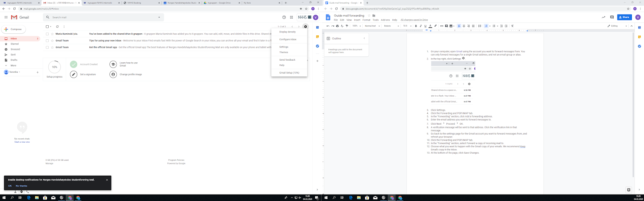Open Windows Start button on left taskbar
The width and height of the screenshot is (644, 201).
pyautogui.click(x=3, y=198)
